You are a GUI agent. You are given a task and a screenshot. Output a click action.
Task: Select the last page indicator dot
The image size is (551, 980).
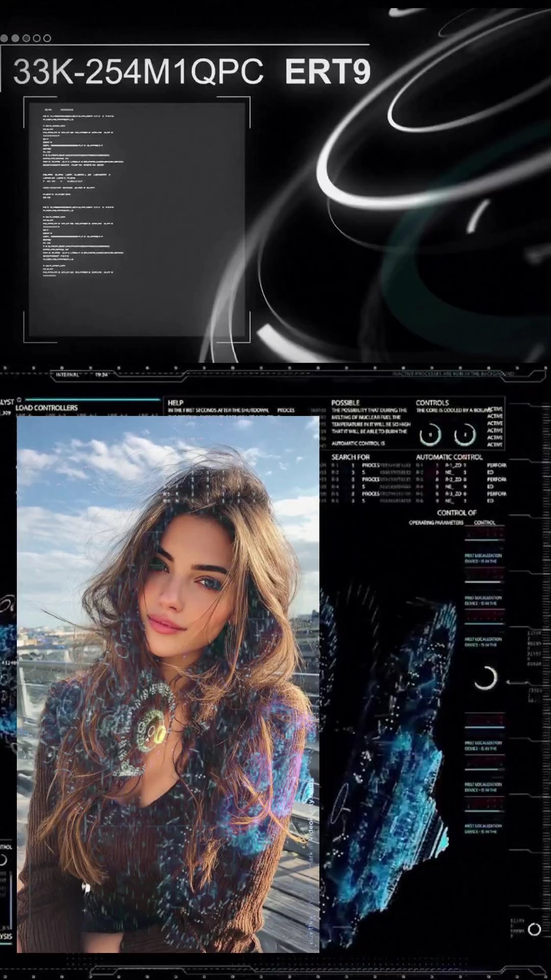pos(47,38)
